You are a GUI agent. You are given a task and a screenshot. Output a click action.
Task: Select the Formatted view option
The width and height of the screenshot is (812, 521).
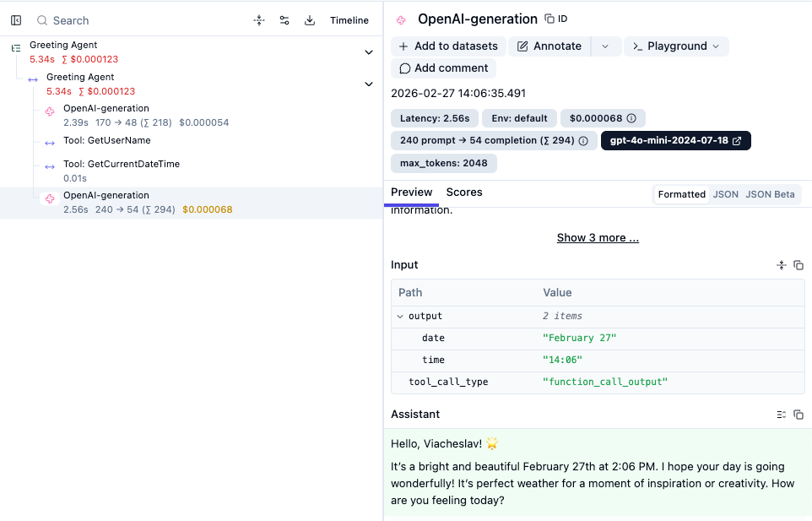(x=681, y=194)
